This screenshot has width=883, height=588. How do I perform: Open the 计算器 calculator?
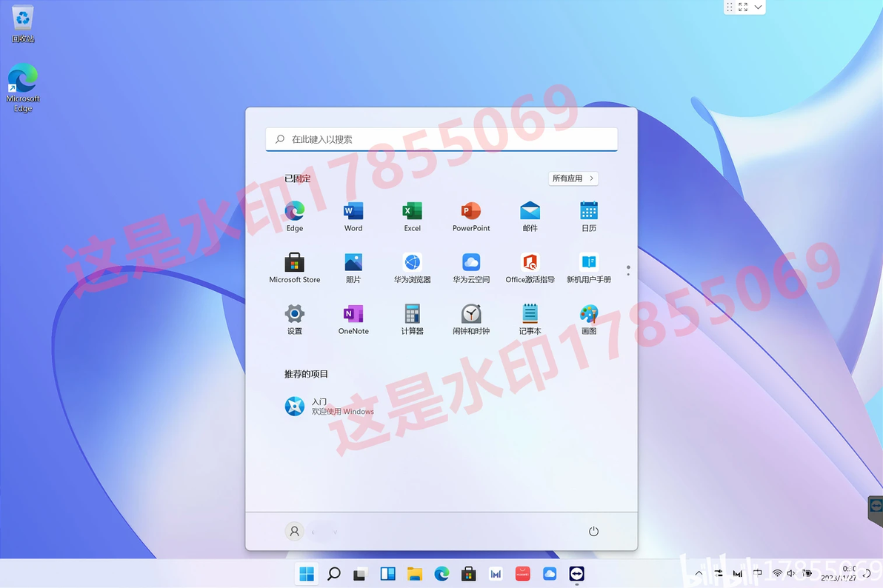pyautogui.click(x=412, y=319)
